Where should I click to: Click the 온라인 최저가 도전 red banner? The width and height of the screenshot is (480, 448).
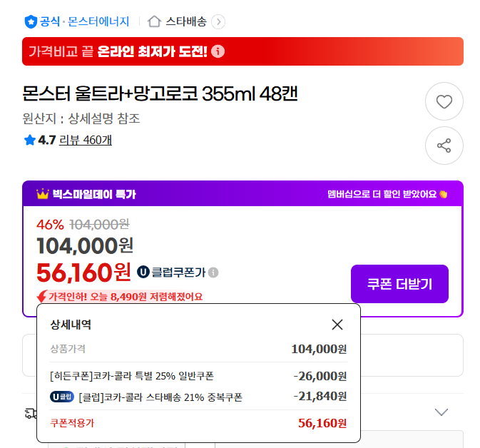[x=242, y=51]
